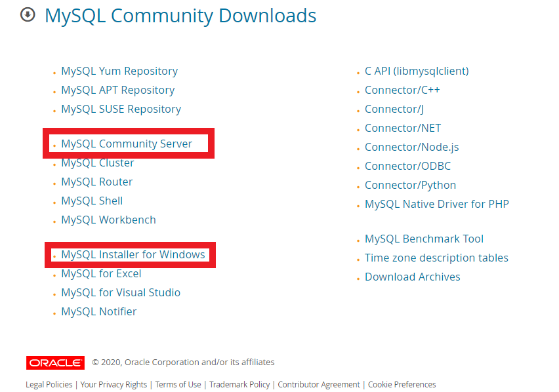Select the Connector/NET link

(x=403, y=128)
